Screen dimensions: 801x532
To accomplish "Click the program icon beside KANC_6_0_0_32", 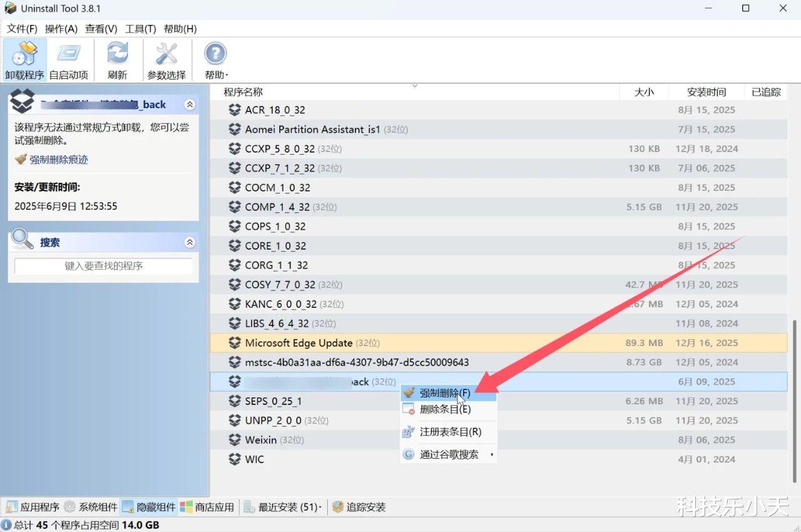I will coord(235,304).
